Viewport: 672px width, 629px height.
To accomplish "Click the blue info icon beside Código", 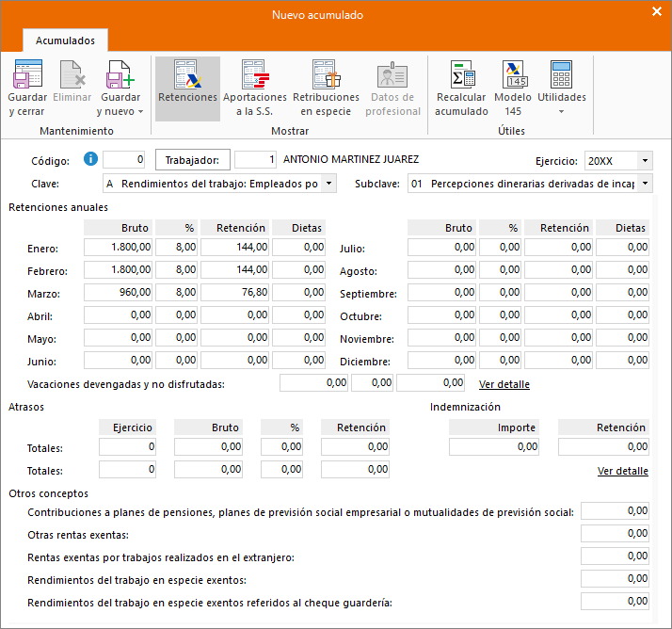I will [90, 159].
